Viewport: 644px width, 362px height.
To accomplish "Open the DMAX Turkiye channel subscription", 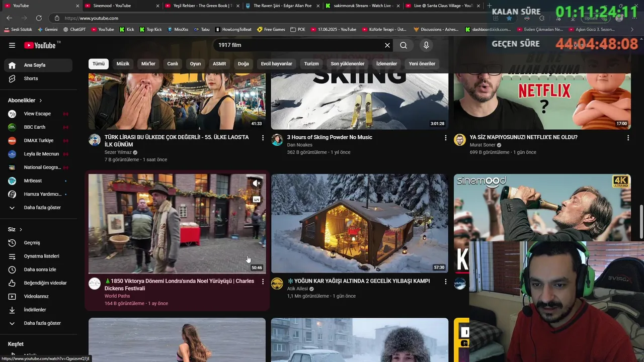I will 38,140.
